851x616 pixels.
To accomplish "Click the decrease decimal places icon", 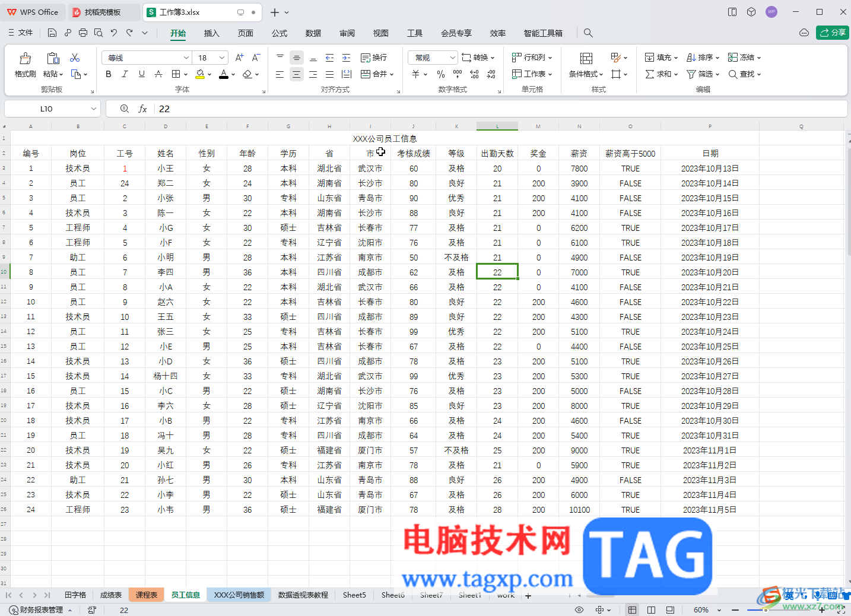I will 491,74.
